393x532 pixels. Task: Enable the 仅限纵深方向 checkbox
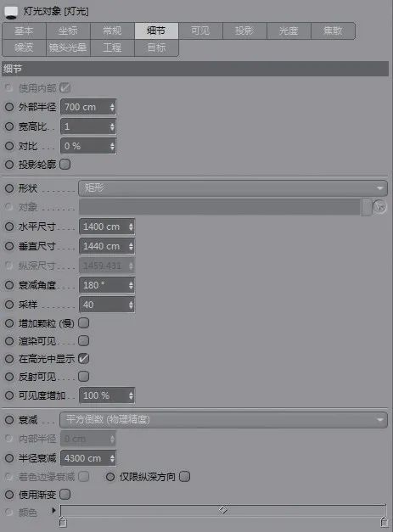pyautogui.click(x=184, y=476)
